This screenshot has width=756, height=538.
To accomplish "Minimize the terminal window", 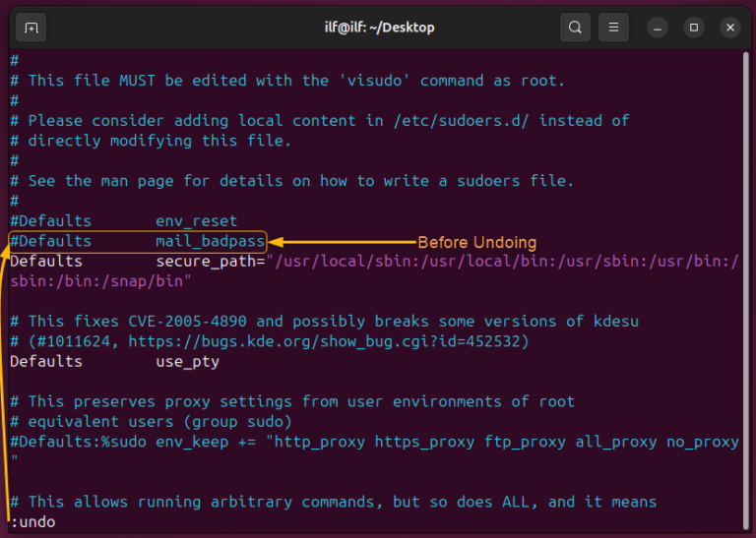I will (657, 28).
